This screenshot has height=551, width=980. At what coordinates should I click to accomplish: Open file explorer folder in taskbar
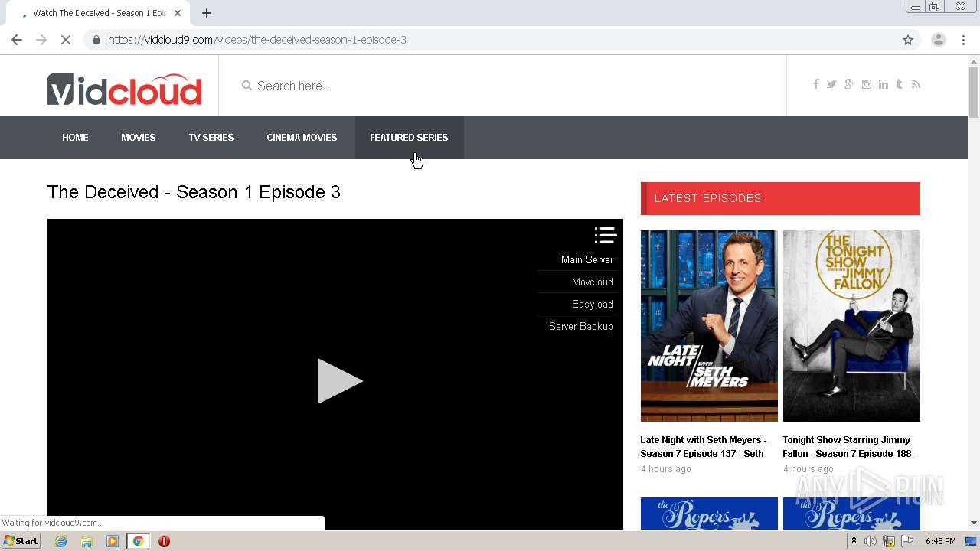click(87, 541)
